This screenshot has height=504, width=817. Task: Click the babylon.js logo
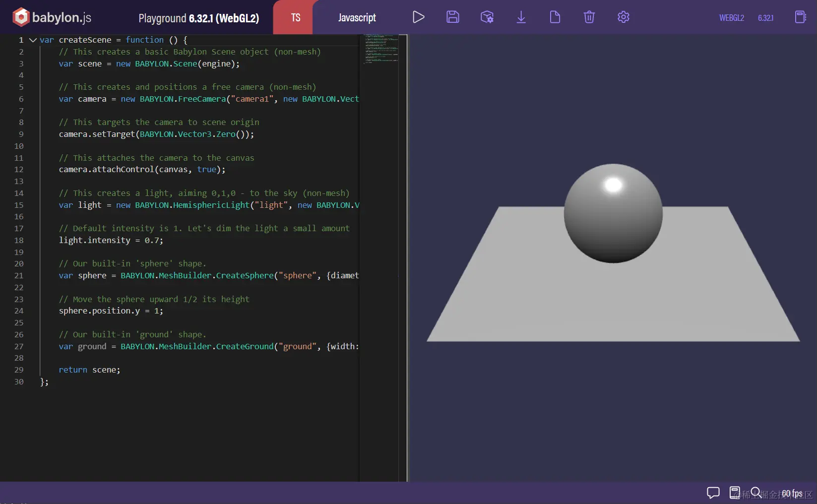52,17
